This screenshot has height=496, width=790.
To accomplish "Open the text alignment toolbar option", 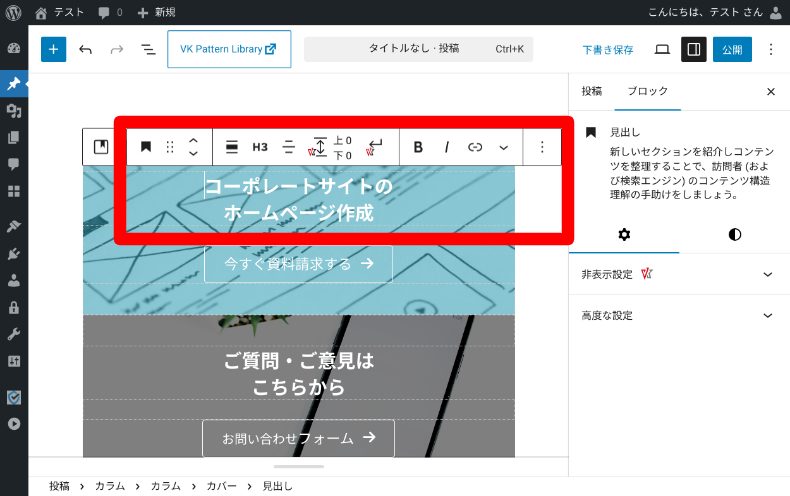I will 289,147.
